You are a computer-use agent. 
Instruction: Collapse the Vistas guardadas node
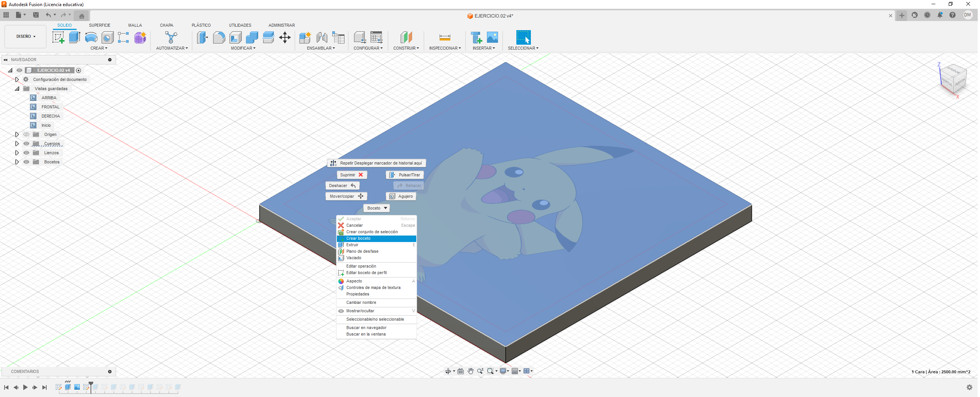click(17, 89)
